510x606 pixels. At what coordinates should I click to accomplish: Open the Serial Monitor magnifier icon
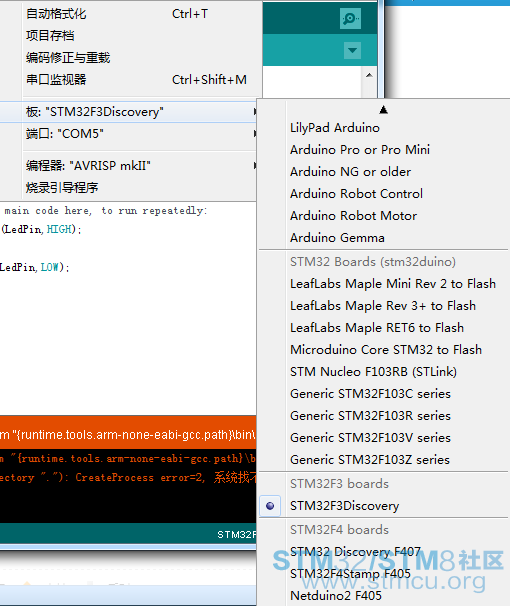(350, 19)
